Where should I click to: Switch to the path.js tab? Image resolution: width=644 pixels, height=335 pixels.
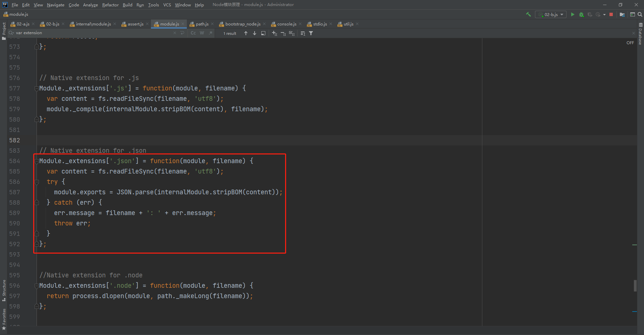[x=202, y=24]
